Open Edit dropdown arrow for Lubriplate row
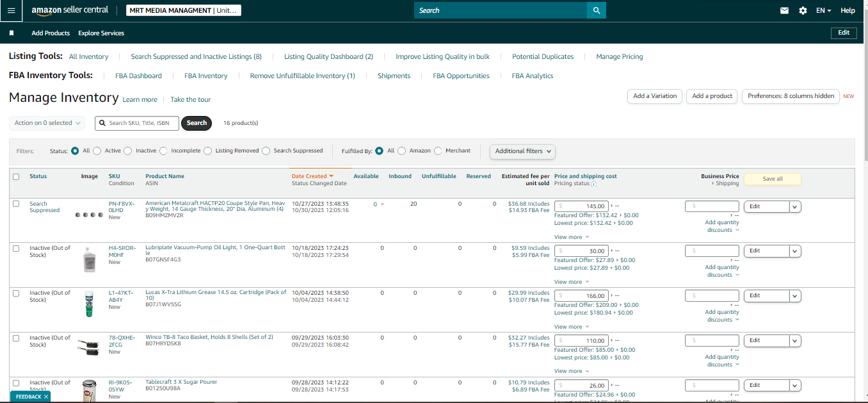The image size is (868, 403). [795, 251]
